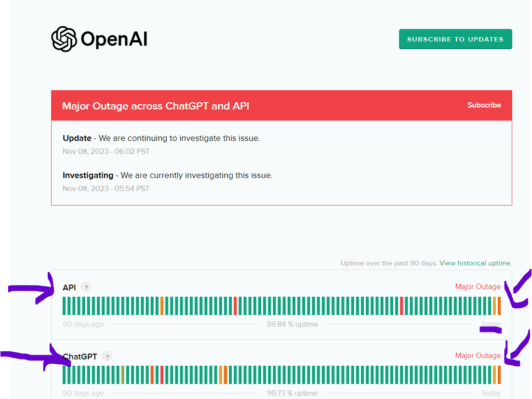Click the olive-colored bar in the ChatGPT uptime chart
Image resolution: width=532 pixels, height=399 pixels.
[123, 375]
